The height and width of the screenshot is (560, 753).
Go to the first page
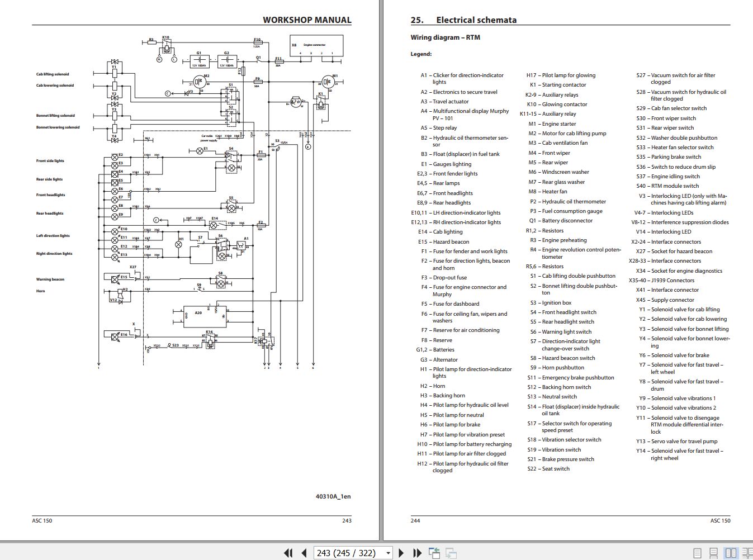click(x=288, y=553)
